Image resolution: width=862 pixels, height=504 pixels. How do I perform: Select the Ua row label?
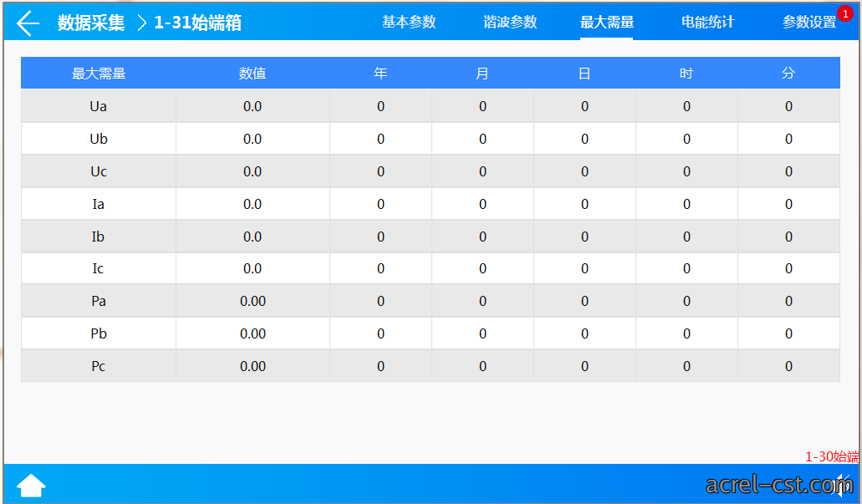99,106
